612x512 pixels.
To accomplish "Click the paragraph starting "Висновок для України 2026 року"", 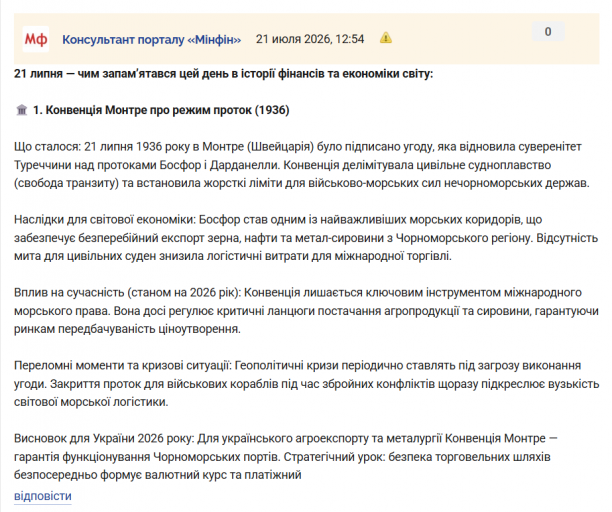I will [x=286, y=457].
